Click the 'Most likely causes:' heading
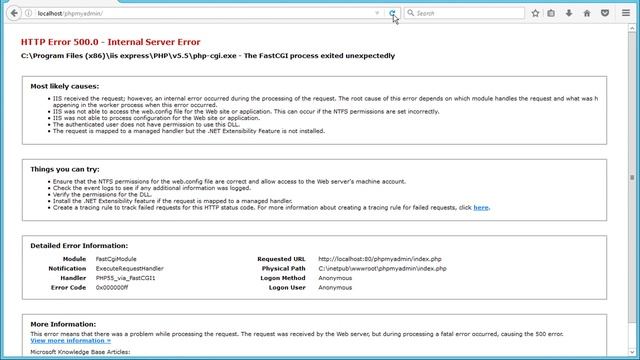The image size is (640, 360). (x=64, y=86)
